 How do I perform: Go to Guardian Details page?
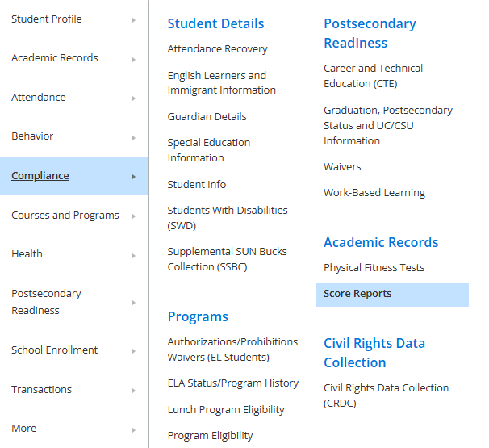pyautogui.click(x=207, y=117)
